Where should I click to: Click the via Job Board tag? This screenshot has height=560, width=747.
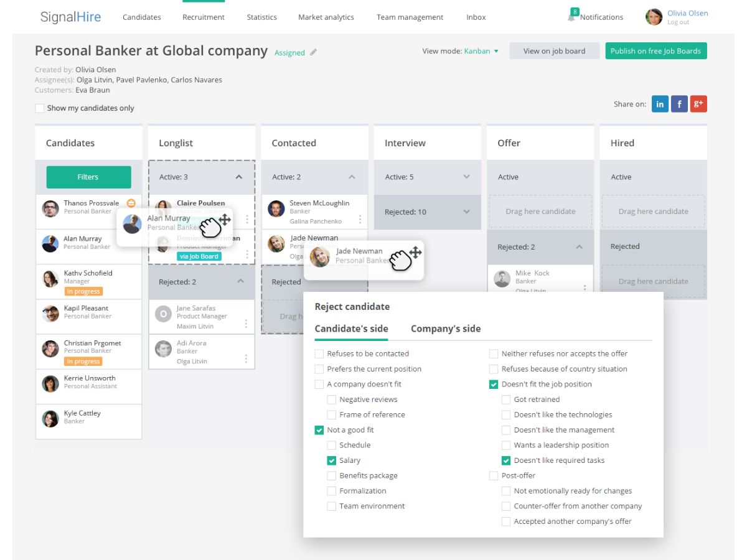[199, 256]
